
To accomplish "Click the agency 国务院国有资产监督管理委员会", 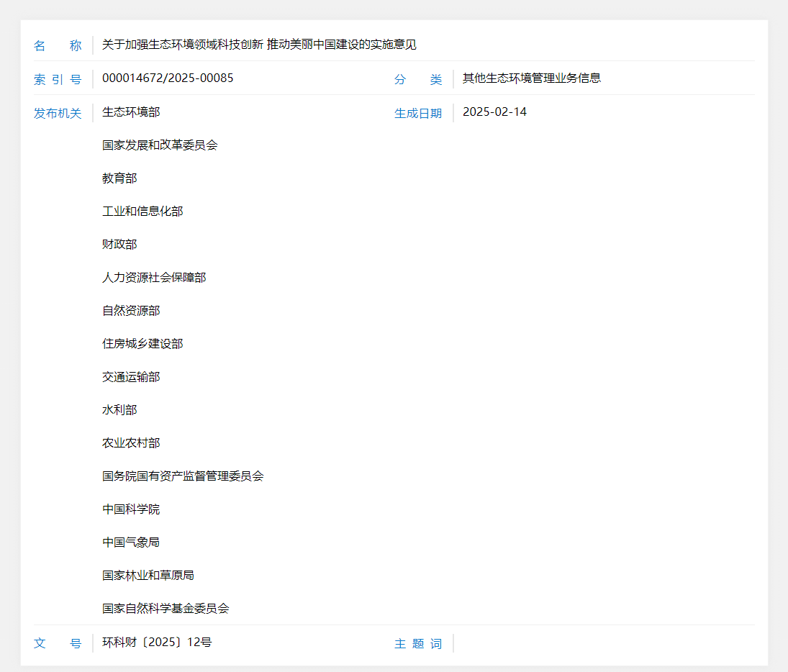I will tap(183, 476).
